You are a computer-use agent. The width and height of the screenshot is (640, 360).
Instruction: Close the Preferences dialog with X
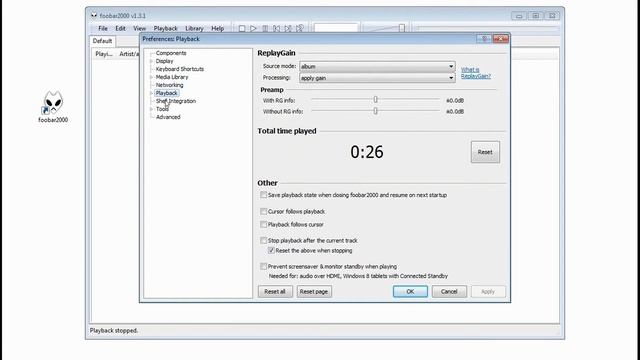(500, 39)
